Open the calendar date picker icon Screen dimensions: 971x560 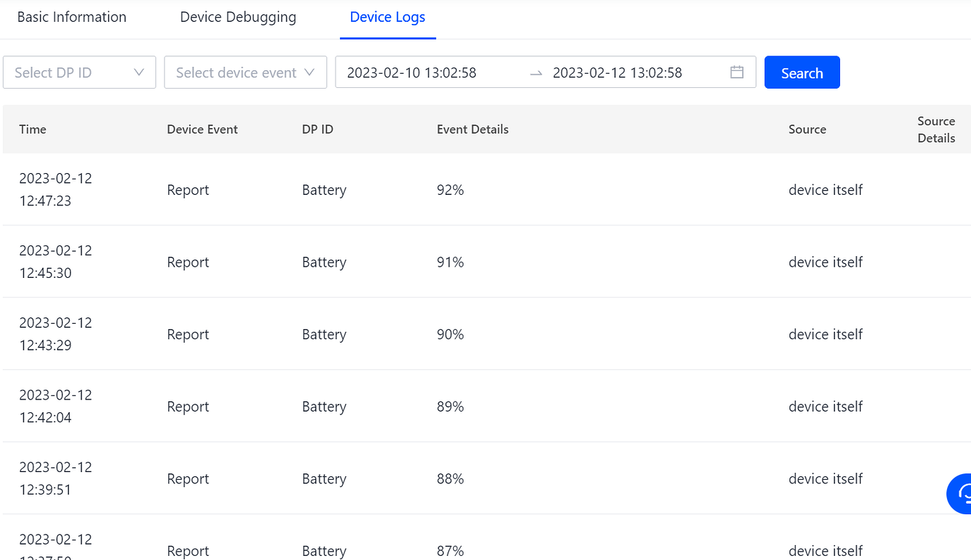pyautogui.click(x=737, y=72)
